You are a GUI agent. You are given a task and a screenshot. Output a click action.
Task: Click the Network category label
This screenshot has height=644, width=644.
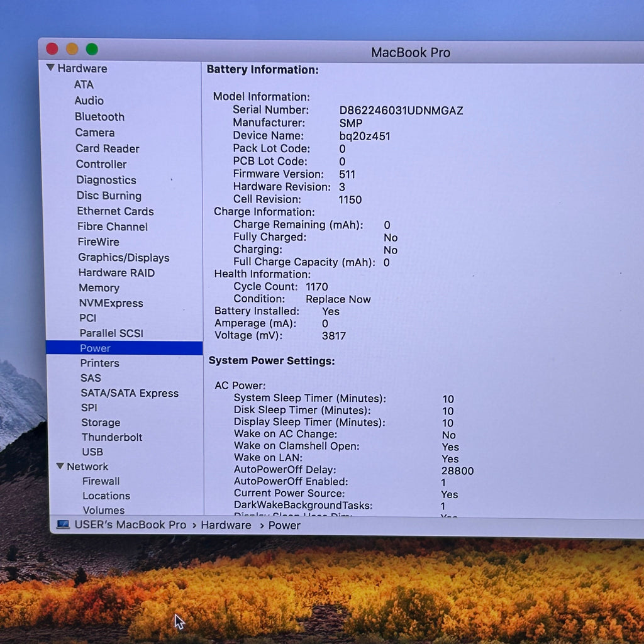87,467
